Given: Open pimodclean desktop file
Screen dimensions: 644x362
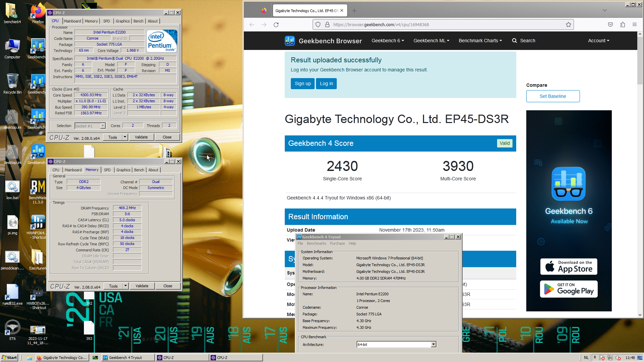Looking at the screenshot, I should coord(12,260).
